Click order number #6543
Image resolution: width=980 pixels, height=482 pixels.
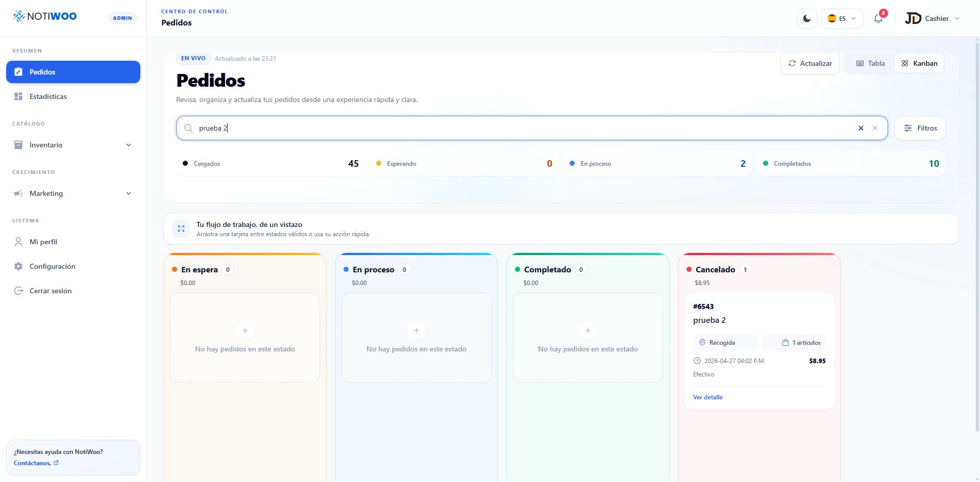pyautogui.click(x=703, y=307)
